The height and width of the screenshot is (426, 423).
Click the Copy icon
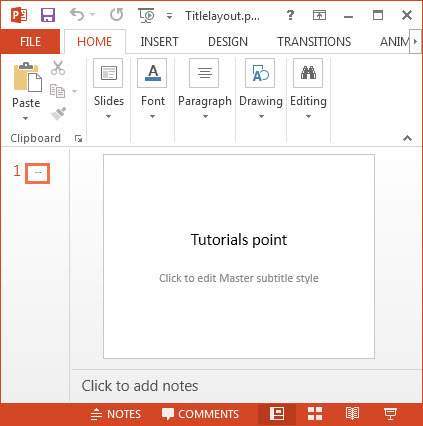(x=57, y=91)
